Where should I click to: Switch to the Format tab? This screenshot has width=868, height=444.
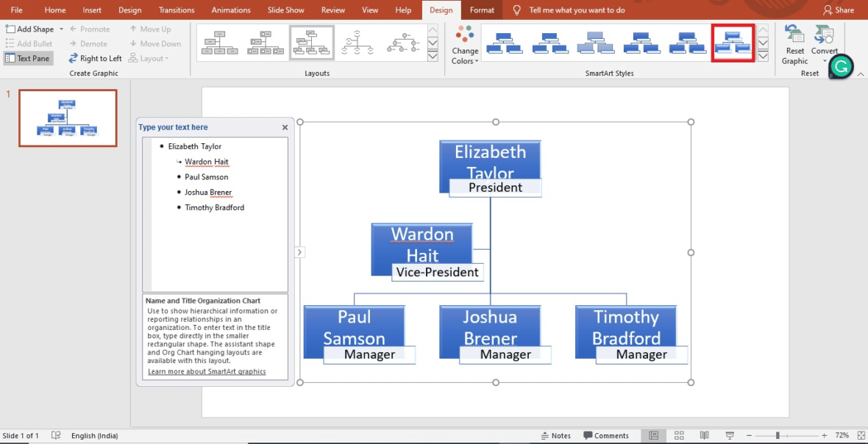coord(482,10)
